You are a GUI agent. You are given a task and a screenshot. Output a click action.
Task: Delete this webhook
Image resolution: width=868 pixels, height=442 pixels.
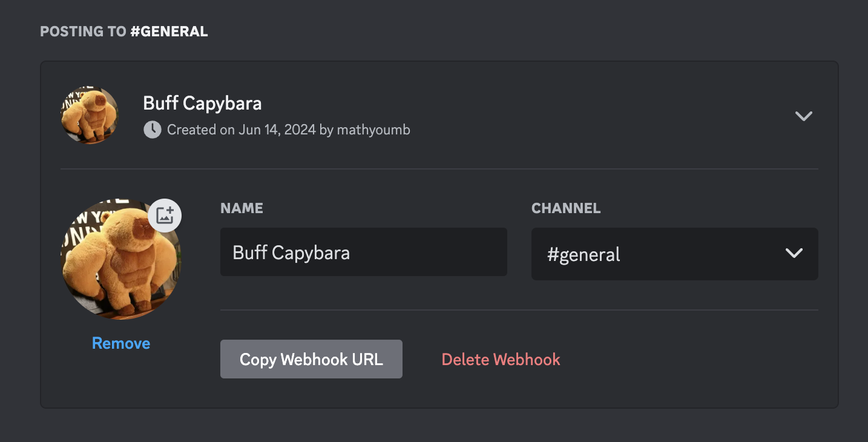[x=501, y=360]
